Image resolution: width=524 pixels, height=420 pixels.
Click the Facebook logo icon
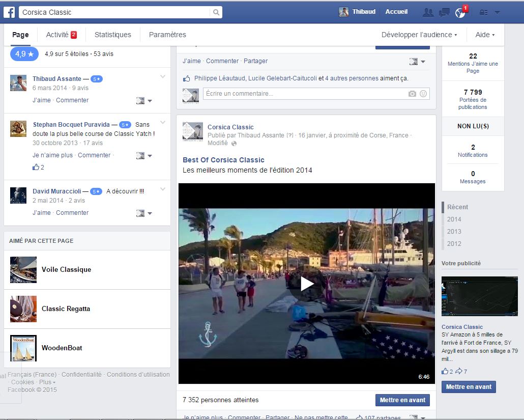tap(9, 12)
